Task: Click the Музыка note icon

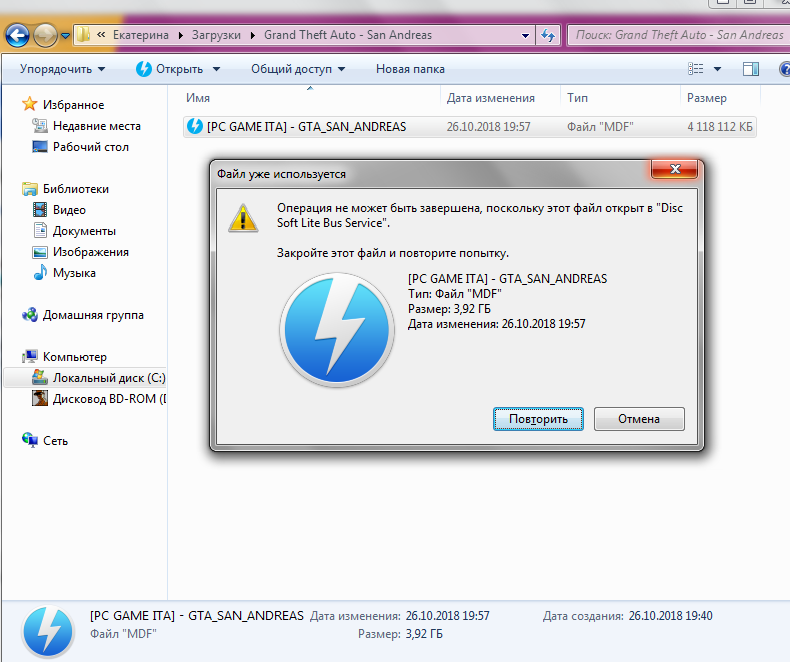Action: click(40, 273)
